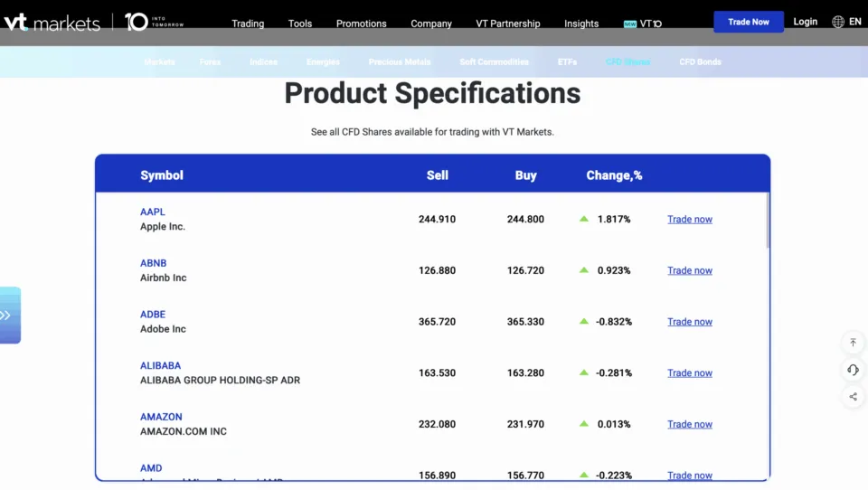
Task: Switch to the Precious Metals tab
Action: coord(400,62)
